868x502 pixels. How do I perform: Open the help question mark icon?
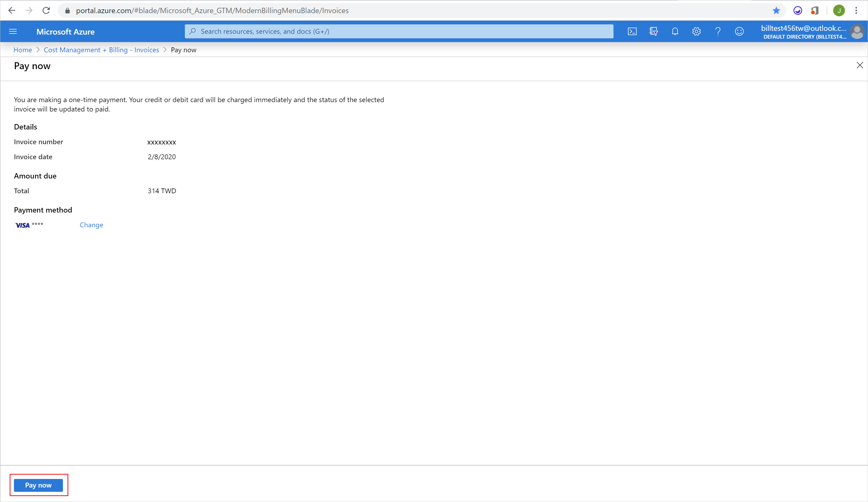point(717,31)
